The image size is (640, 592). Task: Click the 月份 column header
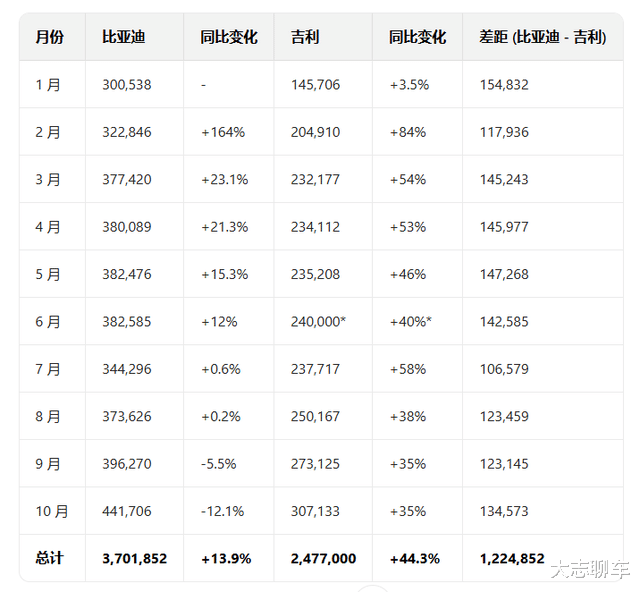49,37
